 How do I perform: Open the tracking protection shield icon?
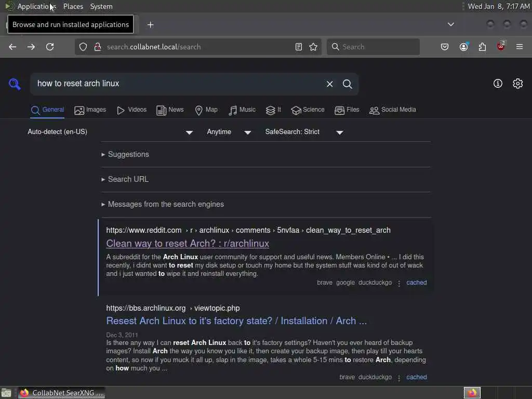pos(83,47)
